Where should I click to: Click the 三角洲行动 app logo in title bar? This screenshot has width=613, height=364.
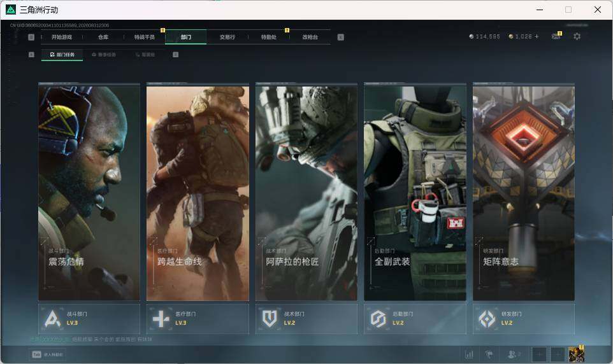[11, 10]
